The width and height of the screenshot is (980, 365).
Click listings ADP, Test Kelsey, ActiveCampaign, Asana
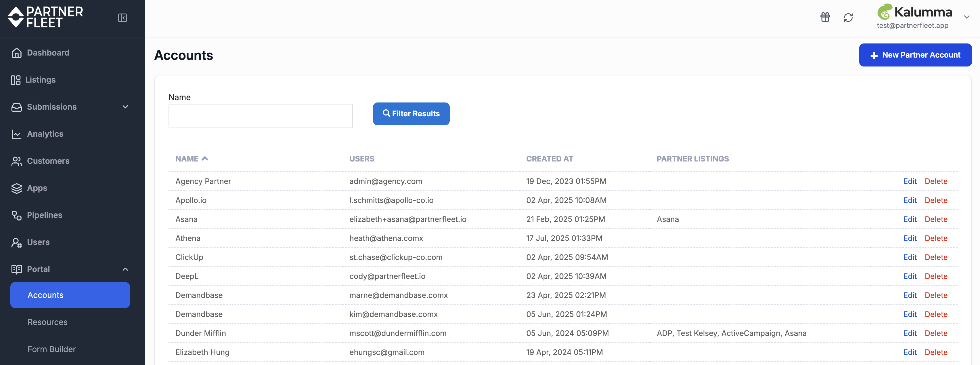click(731, 333)
